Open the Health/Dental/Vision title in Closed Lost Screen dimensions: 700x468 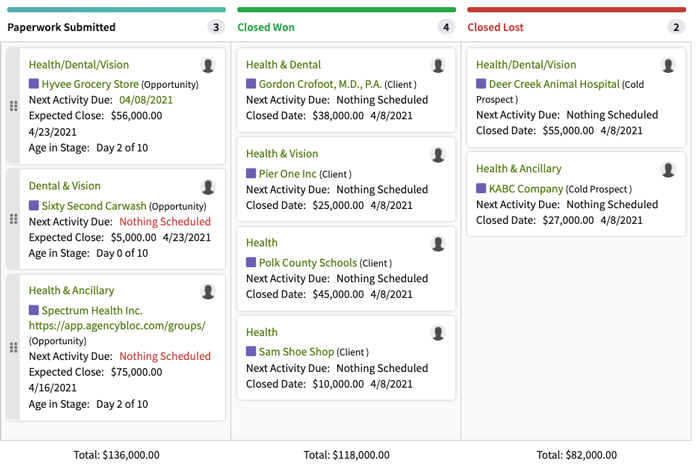(x=526, y=65)
